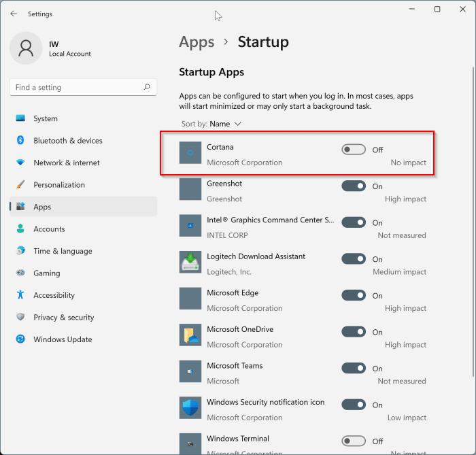
Task: Click the Greenshot app icon
Action: click(190, 189)
